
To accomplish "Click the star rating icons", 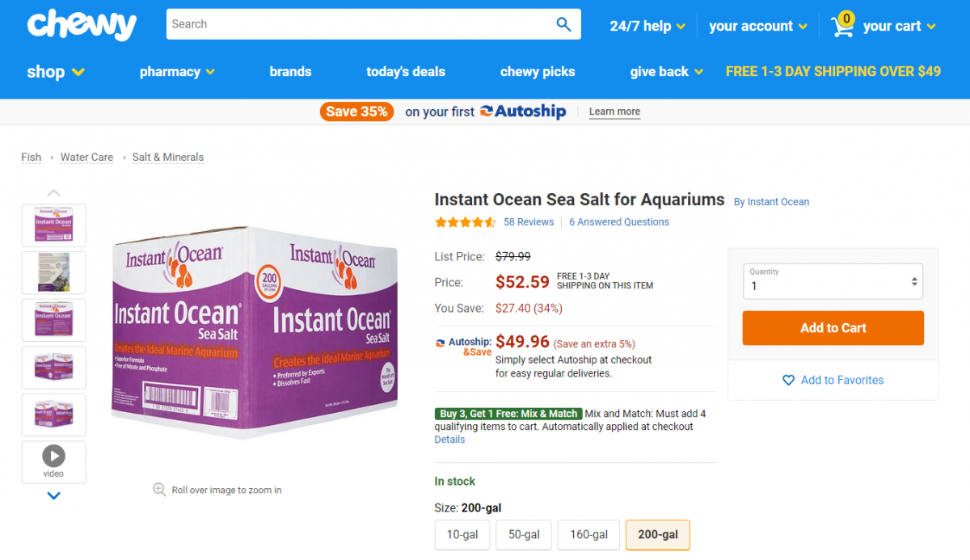I will click(465, 222).
